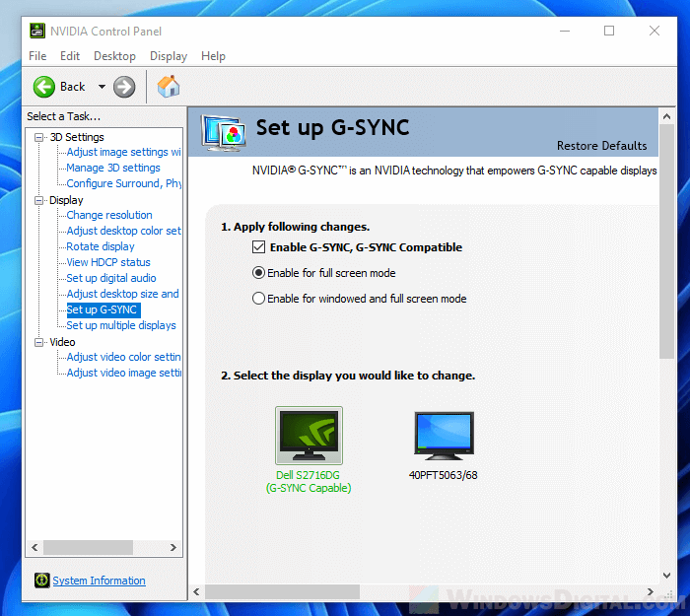Screen dimensions: 690x616
Task: Minimize the NVIDIA Control Panel window
Action: coord(565,31)
